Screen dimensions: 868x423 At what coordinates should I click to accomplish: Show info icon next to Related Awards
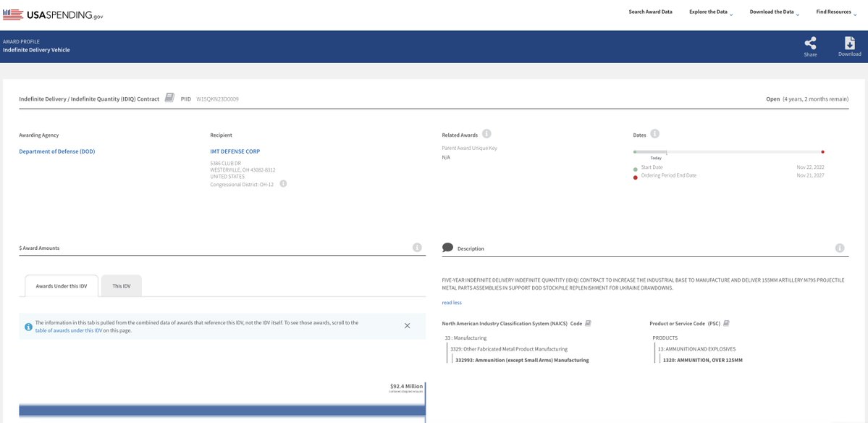(x=486, y=134)
